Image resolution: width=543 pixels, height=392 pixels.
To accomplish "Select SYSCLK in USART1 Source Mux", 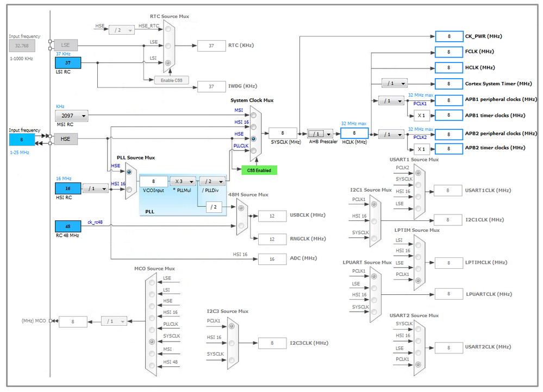I will [419, 185].
